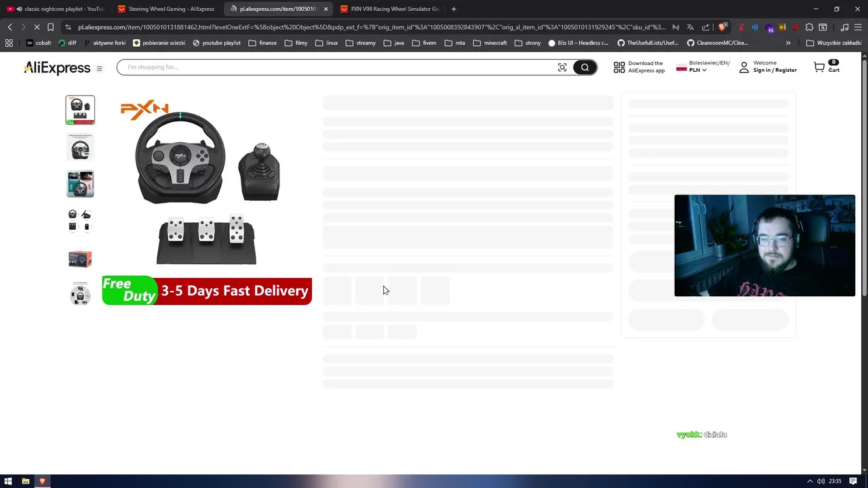Select the second product thumbnail
Screen dimensions: 868x488
point(80,147)
